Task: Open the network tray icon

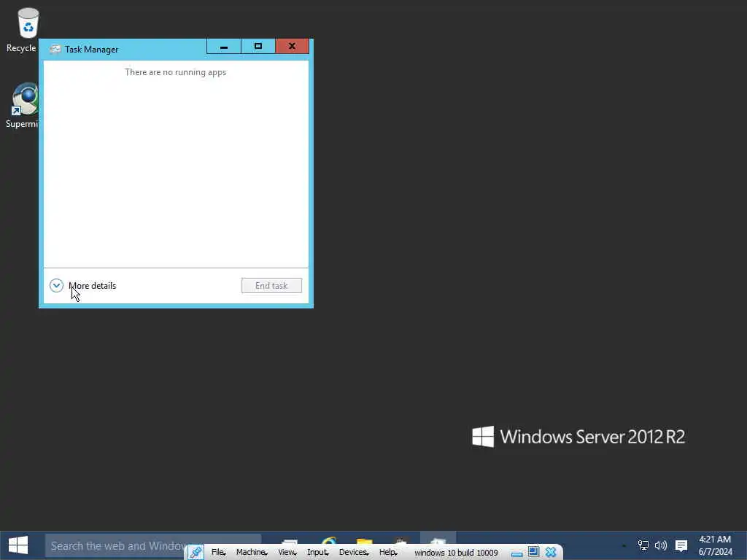Action: tap(643, 545)
